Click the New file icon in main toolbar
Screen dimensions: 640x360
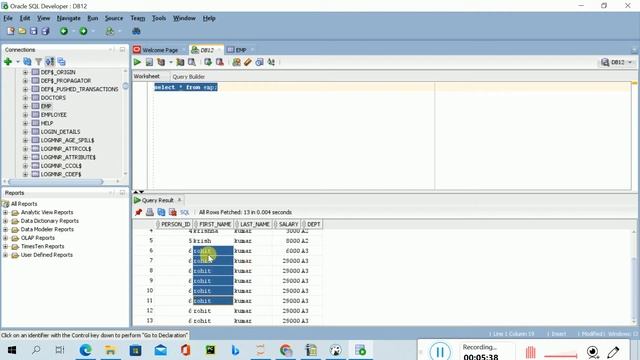pos(11,31)
